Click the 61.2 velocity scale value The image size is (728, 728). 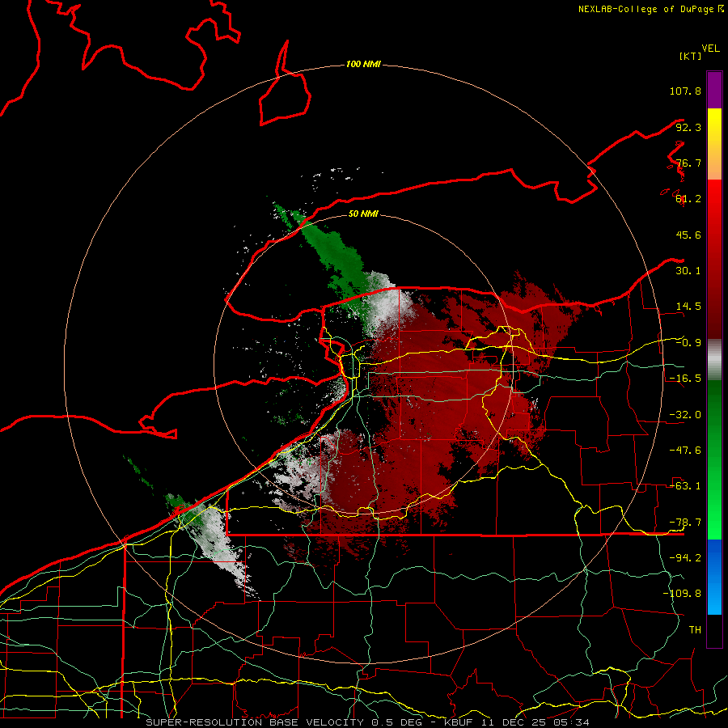(x=688, y=199)
